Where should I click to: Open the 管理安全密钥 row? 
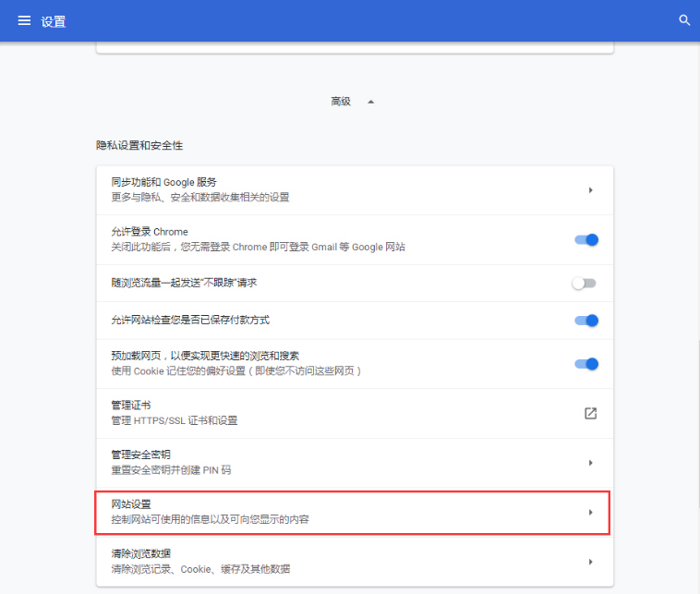coord(355,463)
